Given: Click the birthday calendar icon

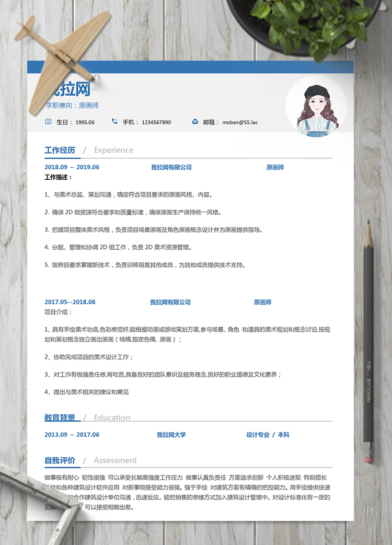Looking at the screenshot, I should [x=48, y=122].
